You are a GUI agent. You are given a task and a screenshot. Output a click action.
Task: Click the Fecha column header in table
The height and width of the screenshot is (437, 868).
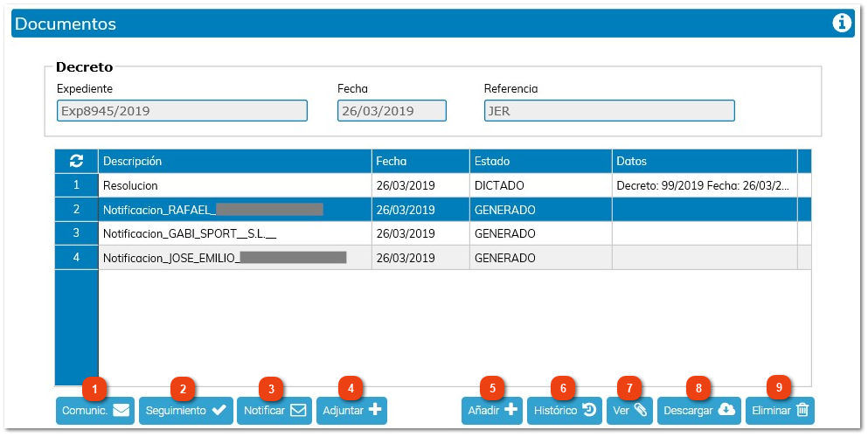tap(420, 161)
